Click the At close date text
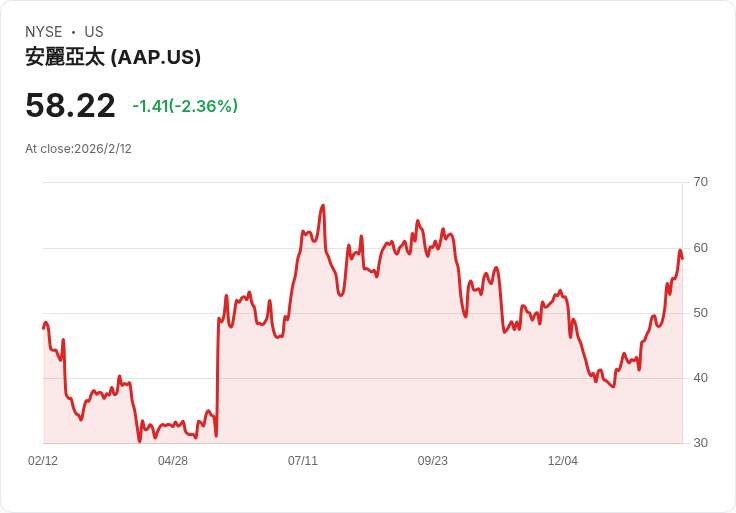 [x=78, y=149]
